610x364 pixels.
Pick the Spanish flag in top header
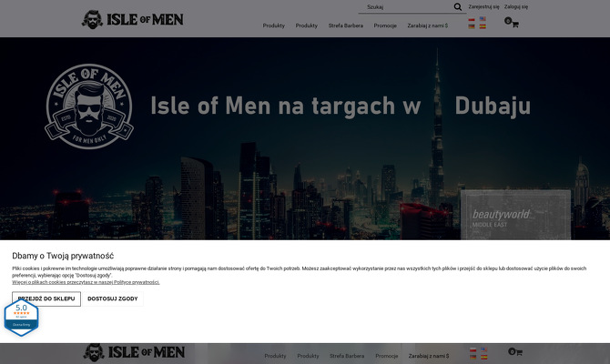pyautogui.click(x=483, y=26)
